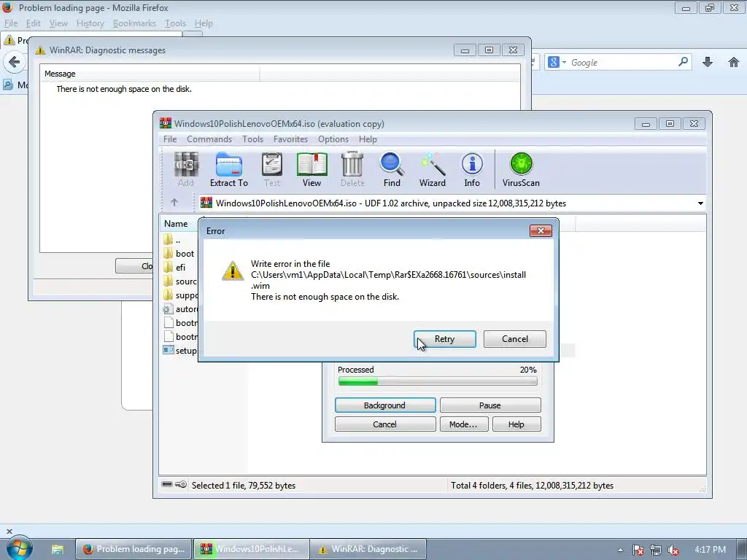
Task: Click Cancel in the extraction progress dialog
Action: tap(385, 424)
